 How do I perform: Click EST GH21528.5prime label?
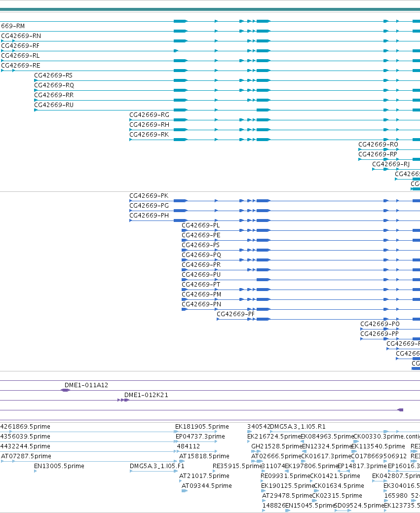[276, 446]
